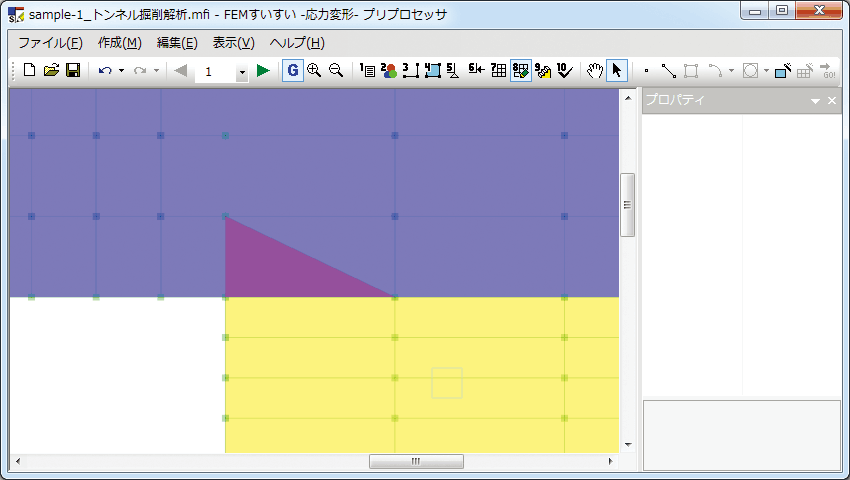Go to next step with green play arrow
The image size is (850, 480).
tap(263, 71)
